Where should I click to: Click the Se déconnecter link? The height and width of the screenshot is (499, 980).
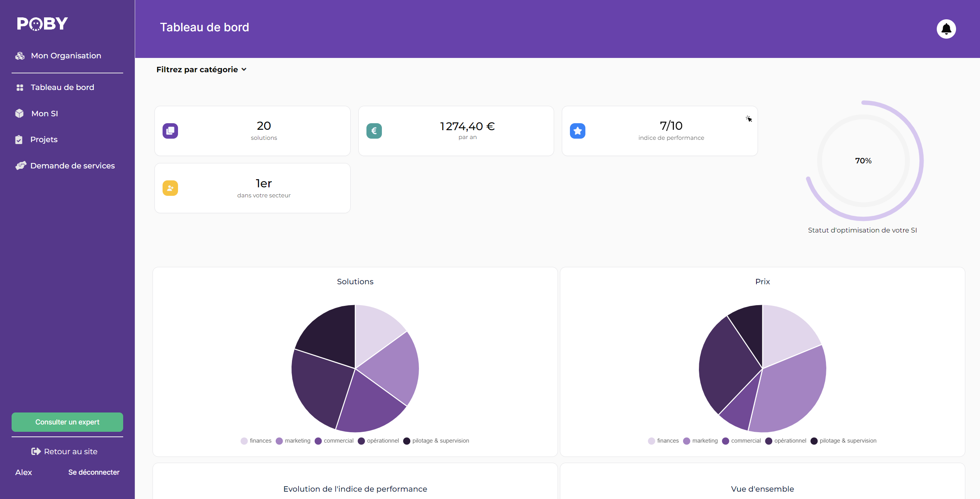click(x=94, y=472)
